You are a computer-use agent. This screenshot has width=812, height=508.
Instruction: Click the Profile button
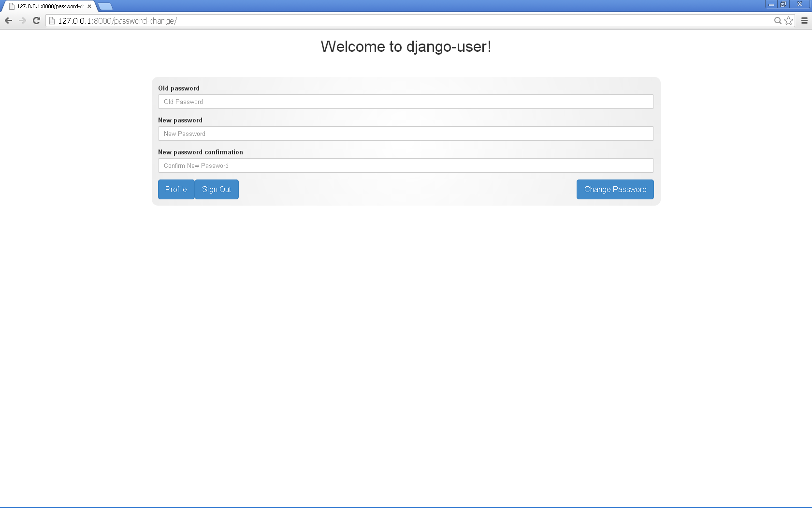coord(176,189)
